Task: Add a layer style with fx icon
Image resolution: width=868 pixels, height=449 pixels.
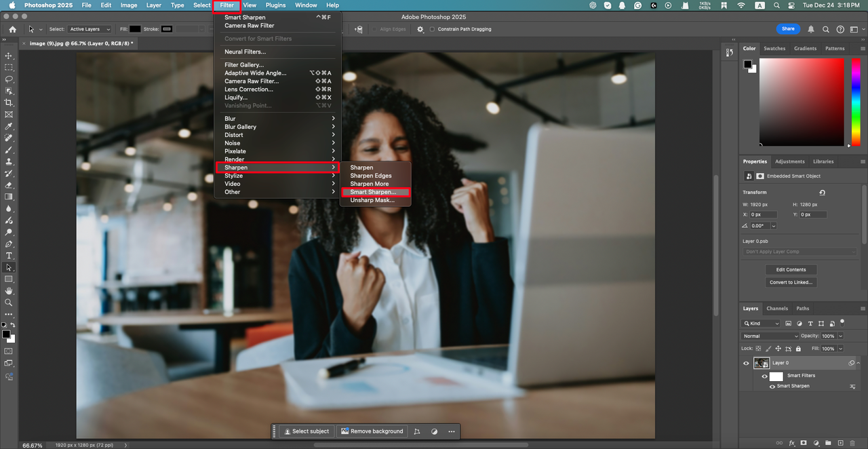Action: (x=791, y=443)
